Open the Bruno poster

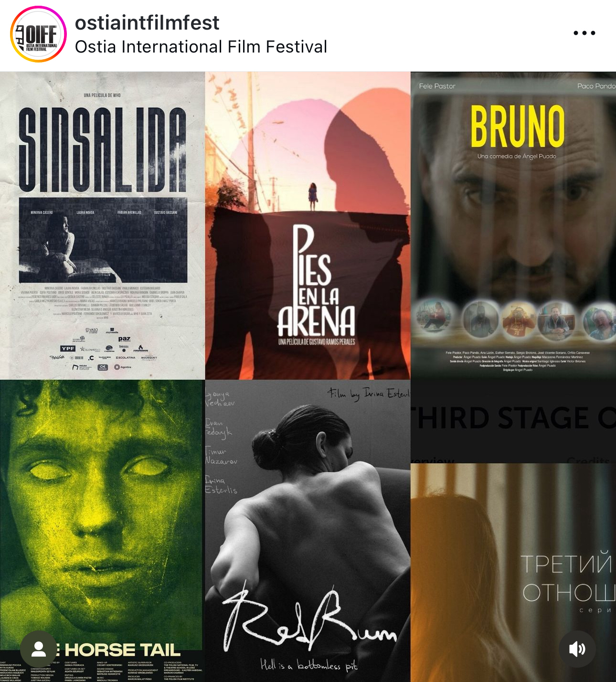tap(513, 225)
